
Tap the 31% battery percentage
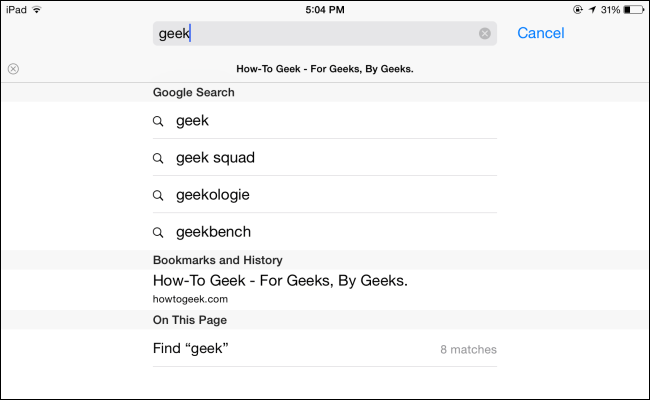tap(609, 9)
